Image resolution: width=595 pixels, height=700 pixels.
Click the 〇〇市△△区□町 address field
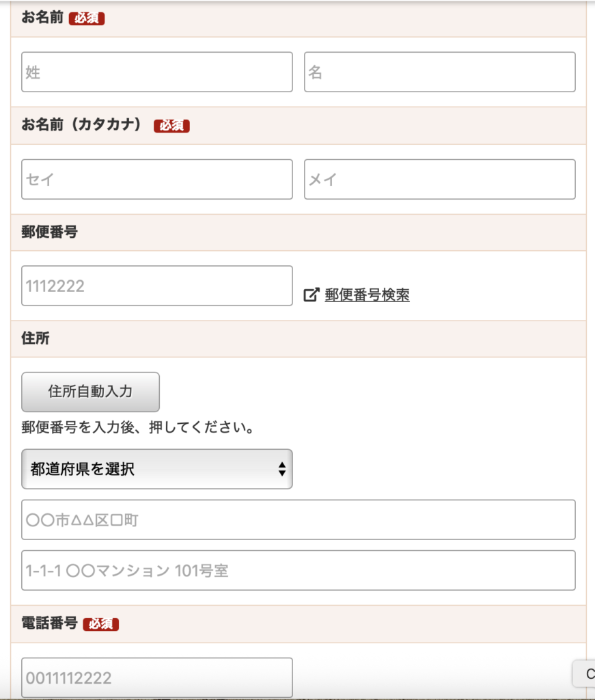[x=299, y=520]
